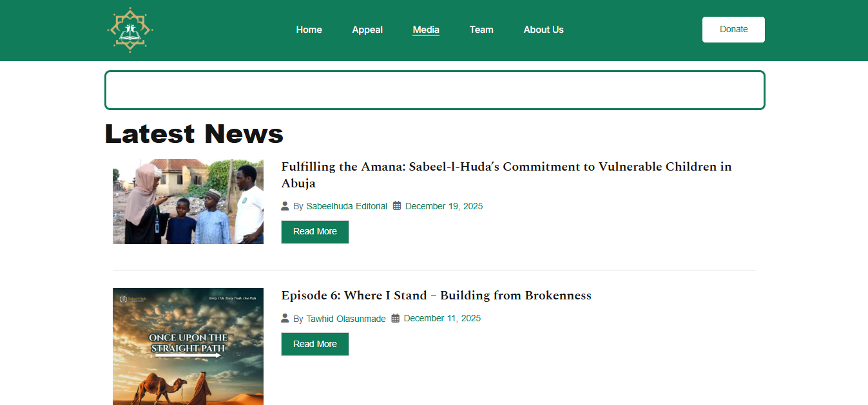This screenshot has height=405, width=868.
Task: Open the Team page from navigation
Action: coord(481,30)
